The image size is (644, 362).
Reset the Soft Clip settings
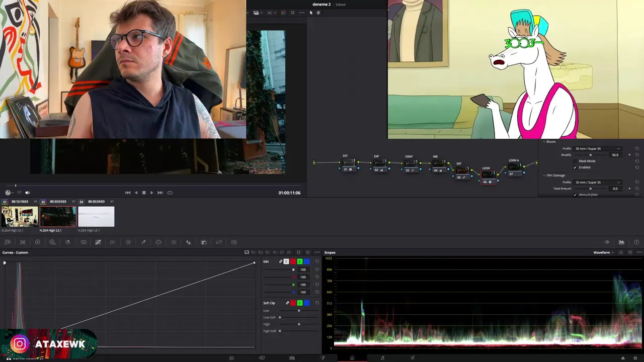[317, 303]
